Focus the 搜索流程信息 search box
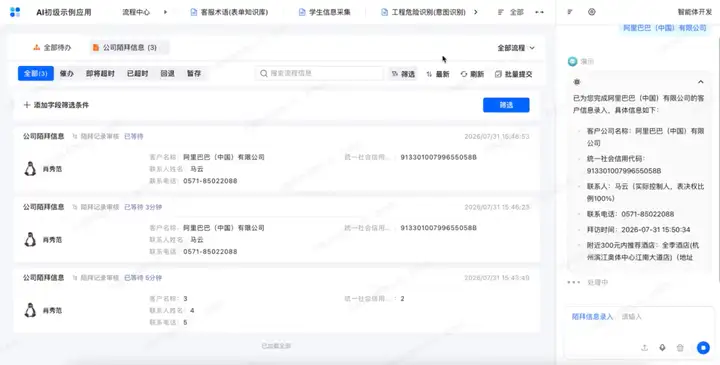The image size is (720, 365). pyautogui.click(x=320, y=73)
